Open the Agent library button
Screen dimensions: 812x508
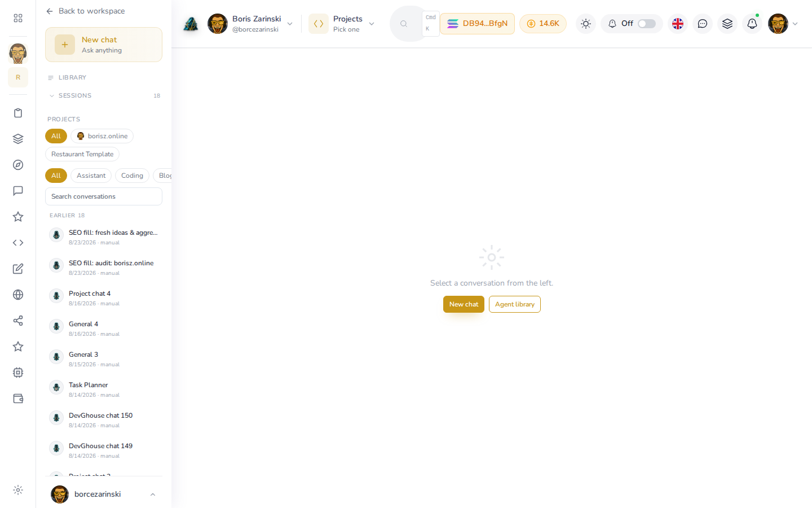[x=515, y=304]
